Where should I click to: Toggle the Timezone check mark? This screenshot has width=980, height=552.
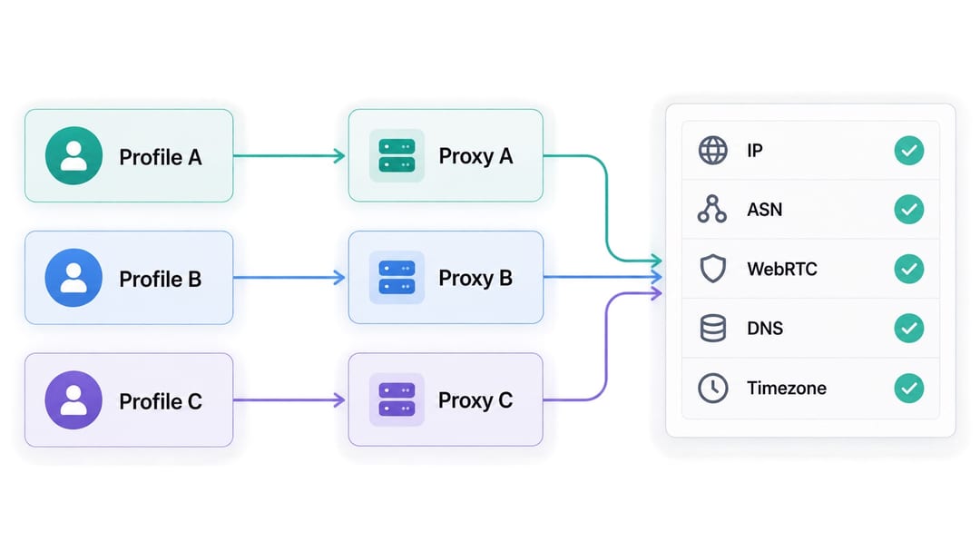908,388
